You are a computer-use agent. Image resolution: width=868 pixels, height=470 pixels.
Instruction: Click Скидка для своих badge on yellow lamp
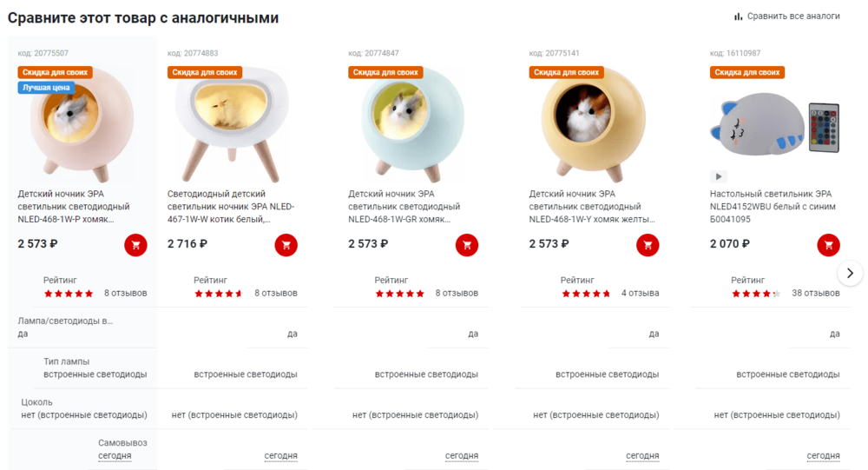coord(566,72)
